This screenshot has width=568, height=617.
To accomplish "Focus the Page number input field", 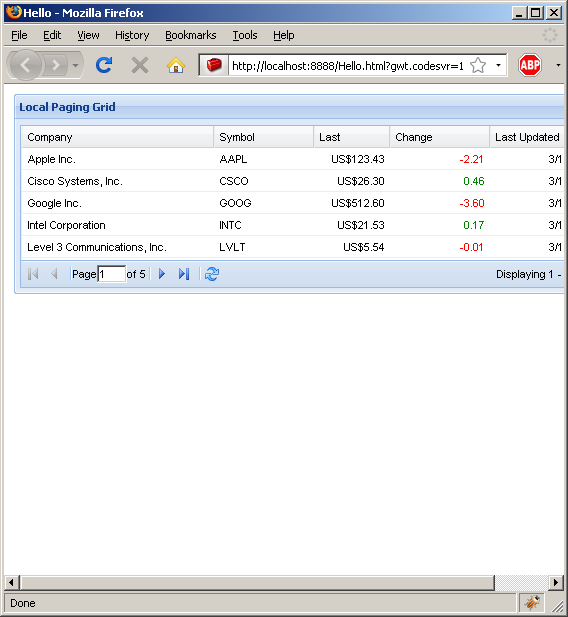I will [x=112, y=274].
